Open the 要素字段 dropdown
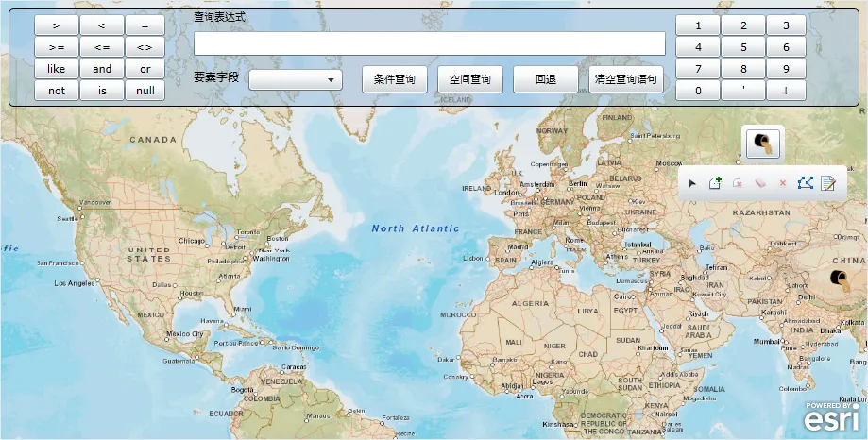Screen dimensions: 868x440 coord(296,79)
